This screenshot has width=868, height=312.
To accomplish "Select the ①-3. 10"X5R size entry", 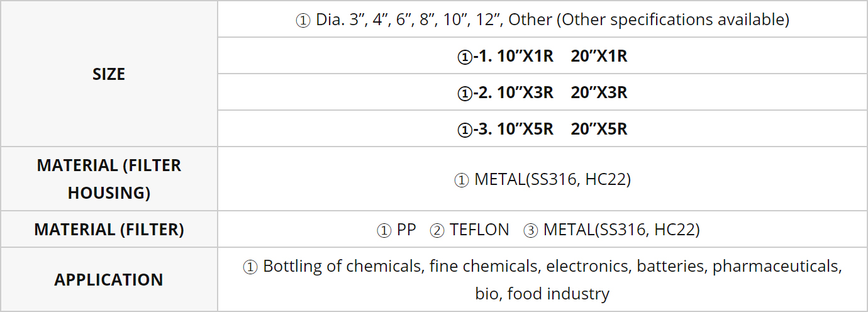I will coord(505,129).
